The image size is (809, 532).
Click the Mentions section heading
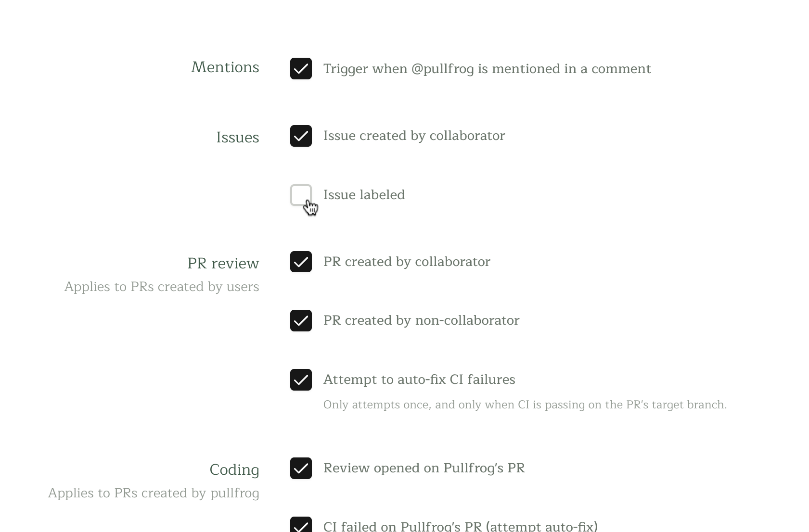[x=225, y=67]
